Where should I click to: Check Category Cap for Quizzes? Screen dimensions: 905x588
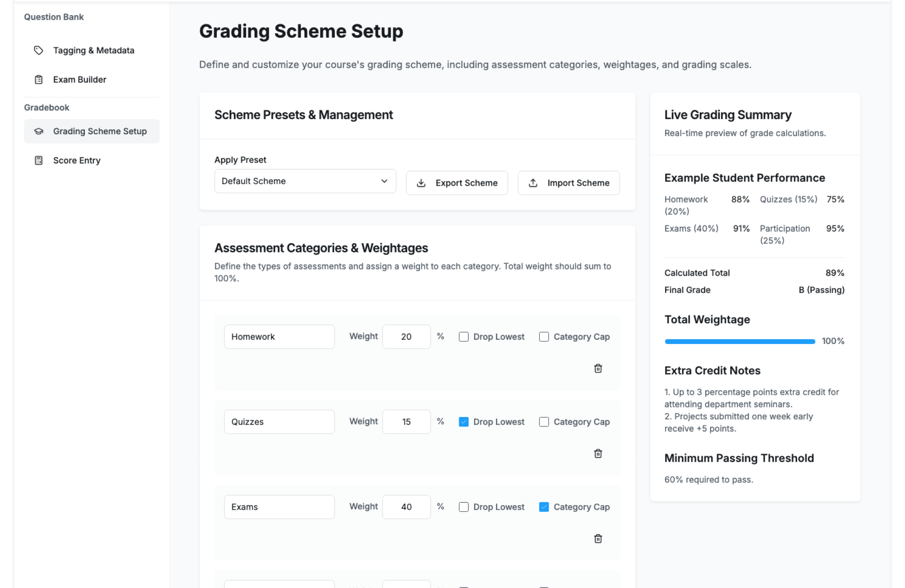tap(544, 422)
